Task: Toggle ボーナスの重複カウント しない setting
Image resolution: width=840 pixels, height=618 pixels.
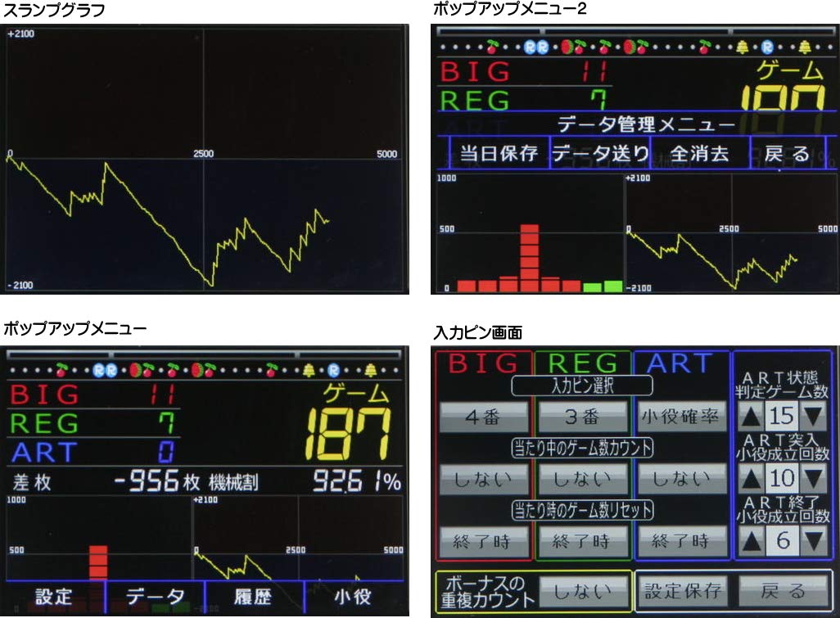Action: [585, 590]
